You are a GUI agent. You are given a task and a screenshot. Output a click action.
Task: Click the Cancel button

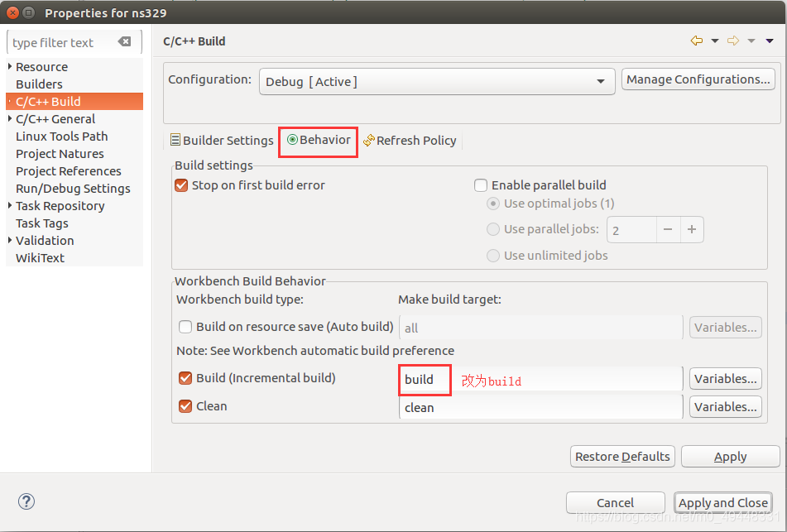pyautogui.click(x=616, y=502)
